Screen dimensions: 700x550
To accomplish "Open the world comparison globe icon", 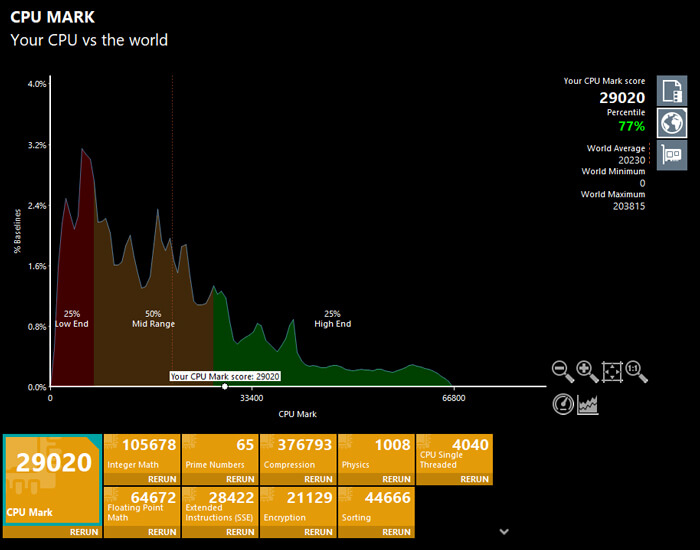I will [x=671, y=123].
